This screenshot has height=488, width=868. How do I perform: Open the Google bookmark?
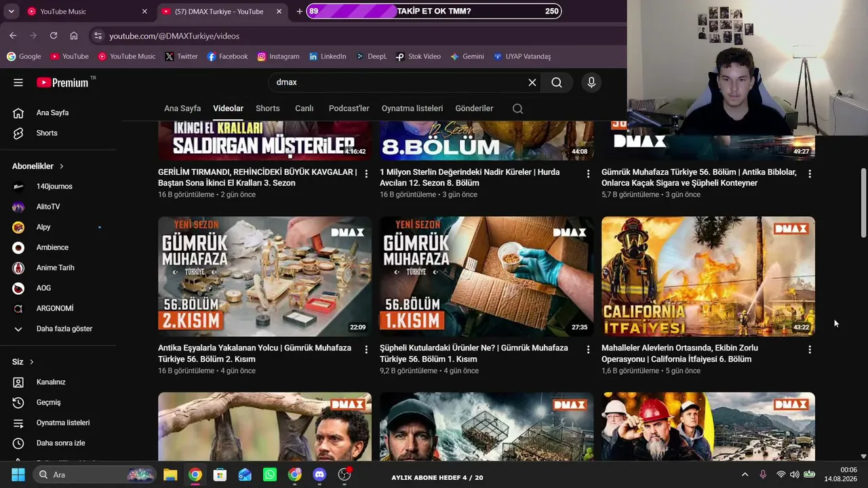point(24,57)
